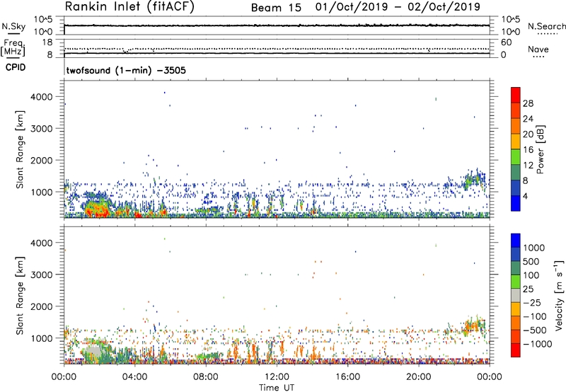Click the "Nave" legend label
566x392 pixels.
point(538,50)
